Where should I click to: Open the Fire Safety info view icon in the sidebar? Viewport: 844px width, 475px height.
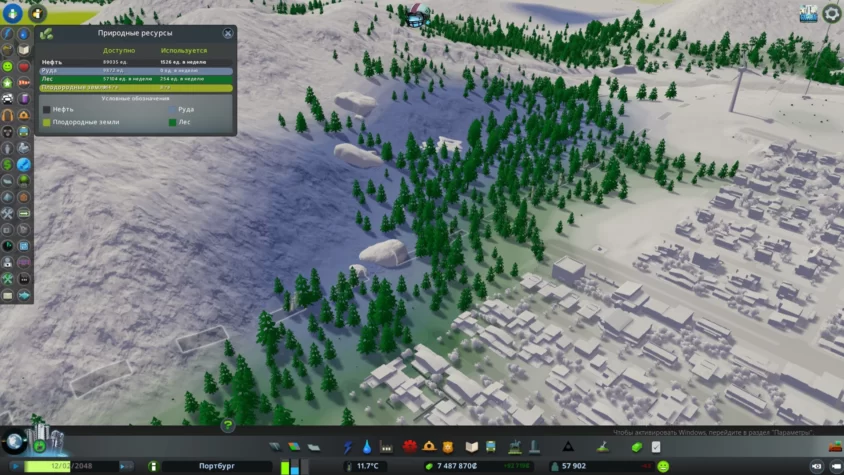[x=24, y=115]
